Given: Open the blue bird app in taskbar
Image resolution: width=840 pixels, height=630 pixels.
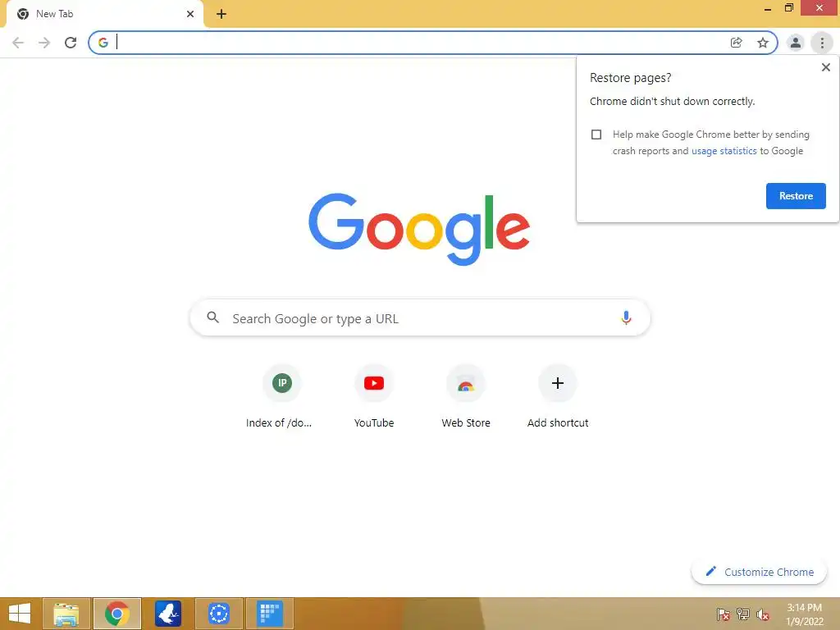Looking at the screenshot, I should 168,614.
